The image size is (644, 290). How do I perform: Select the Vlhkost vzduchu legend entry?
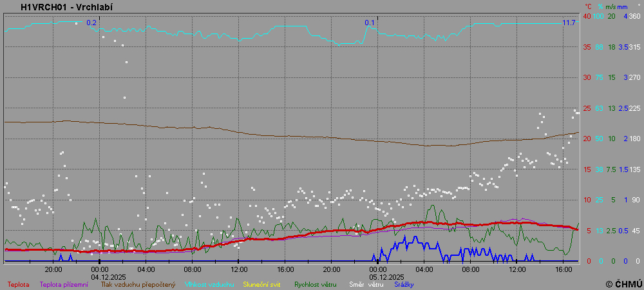210,284
